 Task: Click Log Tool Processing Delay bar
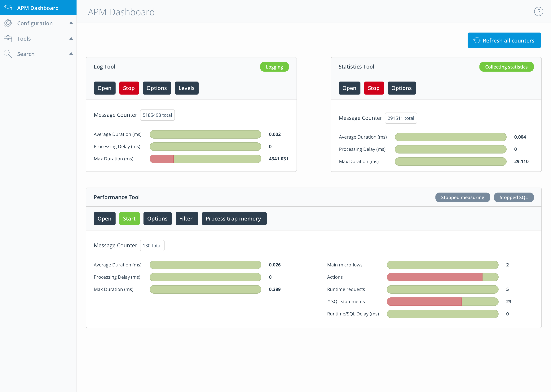(x=205, y=147)
